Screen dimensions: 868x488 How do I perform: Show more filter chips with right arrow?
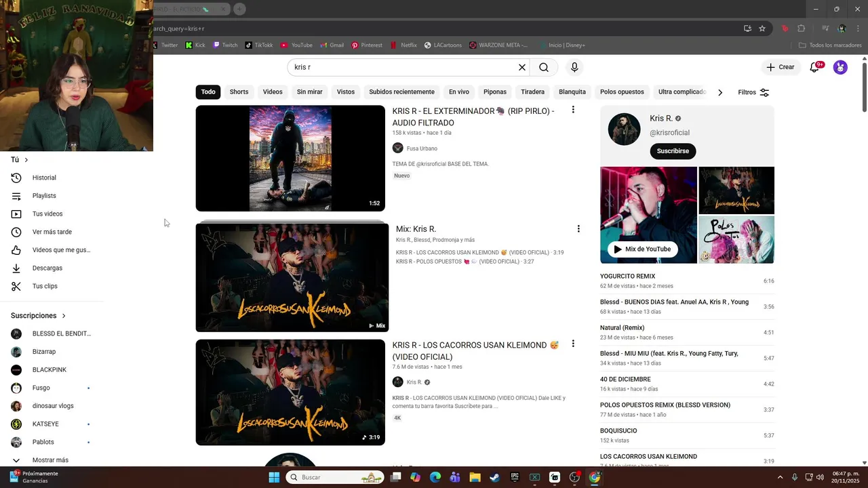(720, 92)
